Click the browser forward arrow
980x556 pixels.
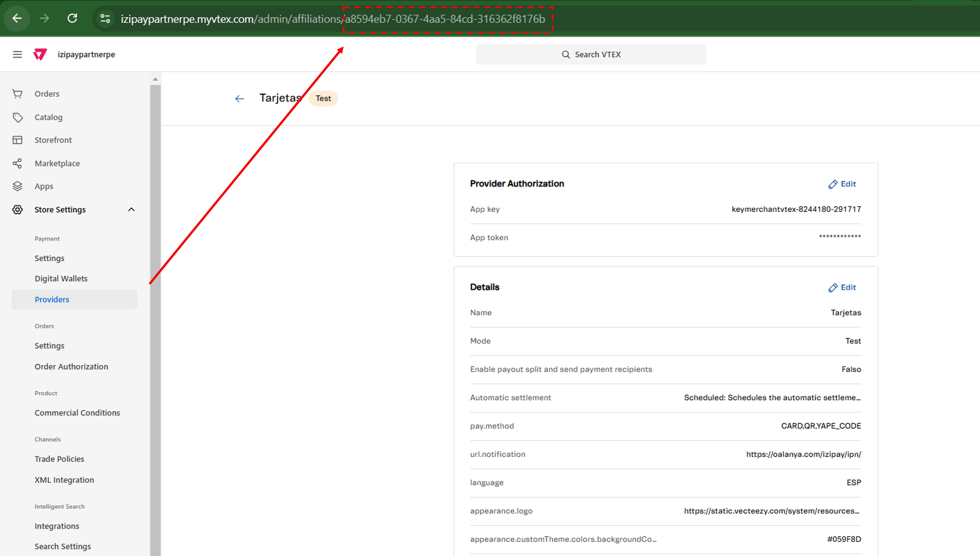click(45, 18)
